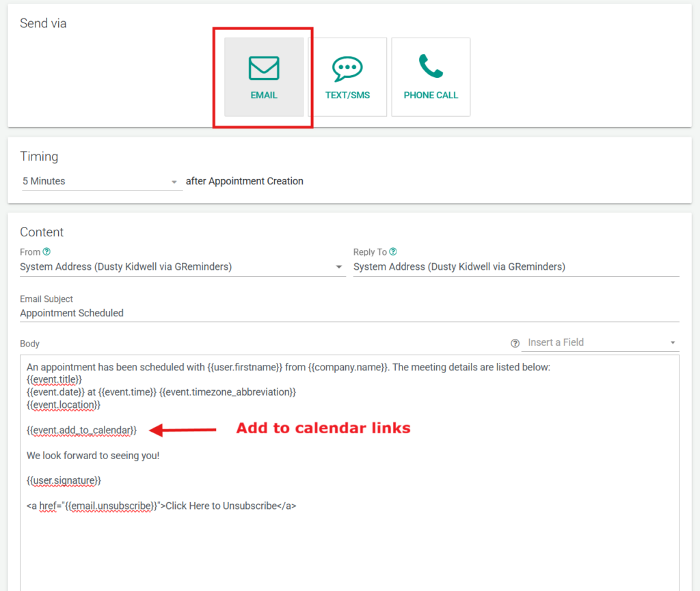Click the unsubscribe link HTML line
The image size is (700, 591).
161,506
